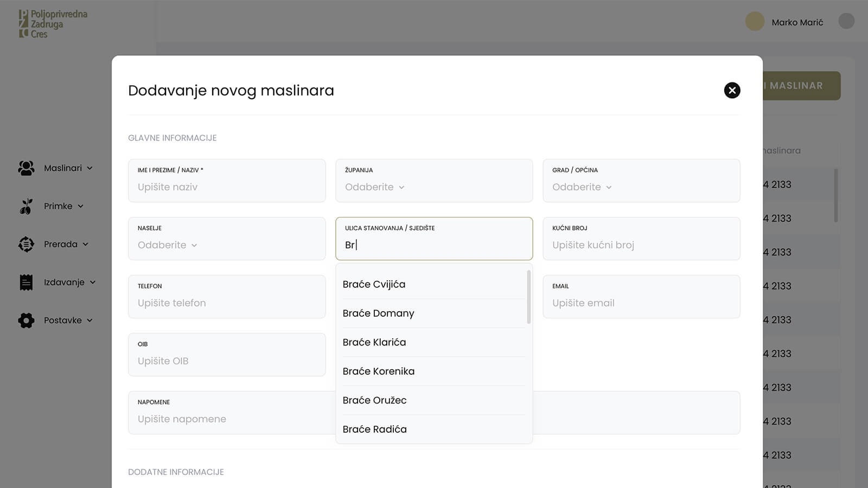Open the Grad / Općina dropdown
868x488 pixels.
pyautogui.click(x=641, y=181)
